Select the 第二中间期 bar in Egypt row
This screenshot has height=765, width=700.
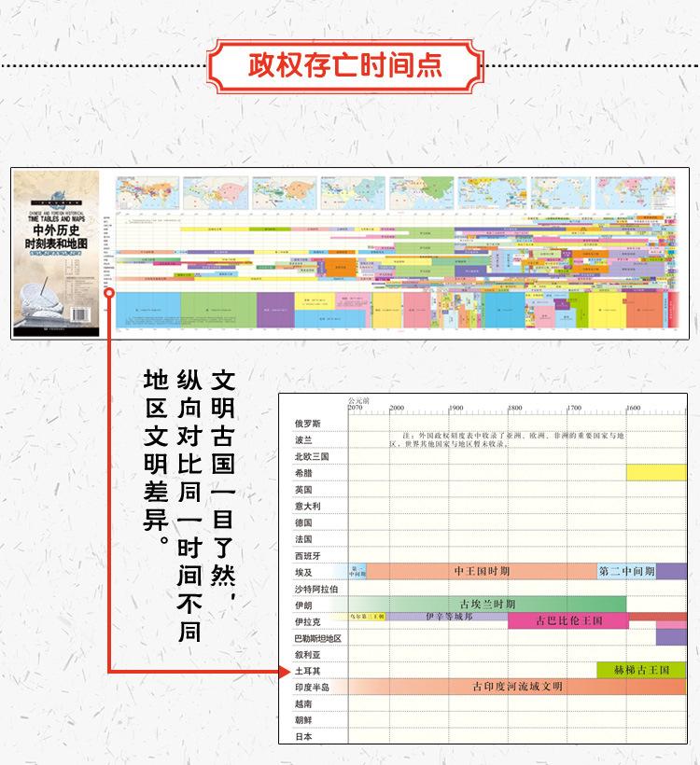pyautogui.click(x=626, y=571)
